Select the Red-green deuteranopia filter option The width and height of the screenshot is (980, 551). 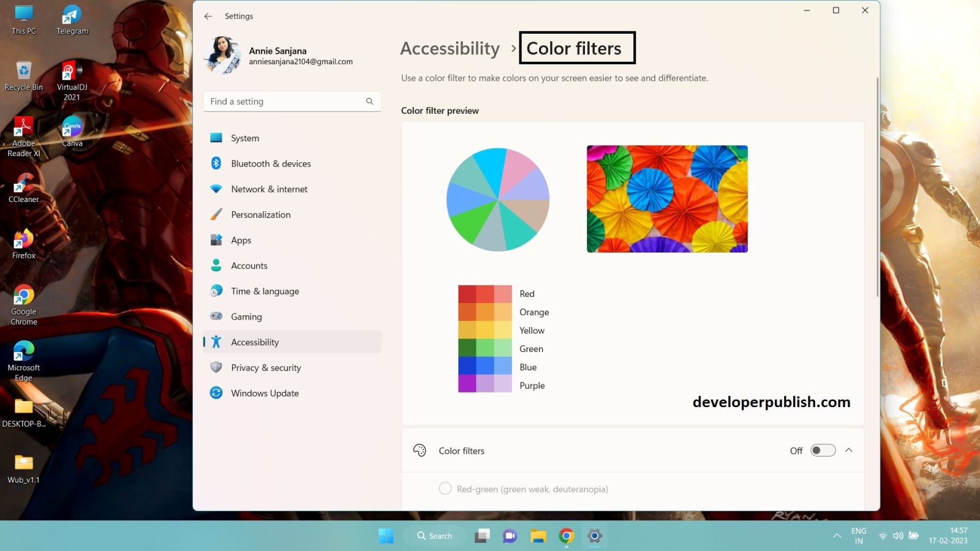(x=445, y=489)
